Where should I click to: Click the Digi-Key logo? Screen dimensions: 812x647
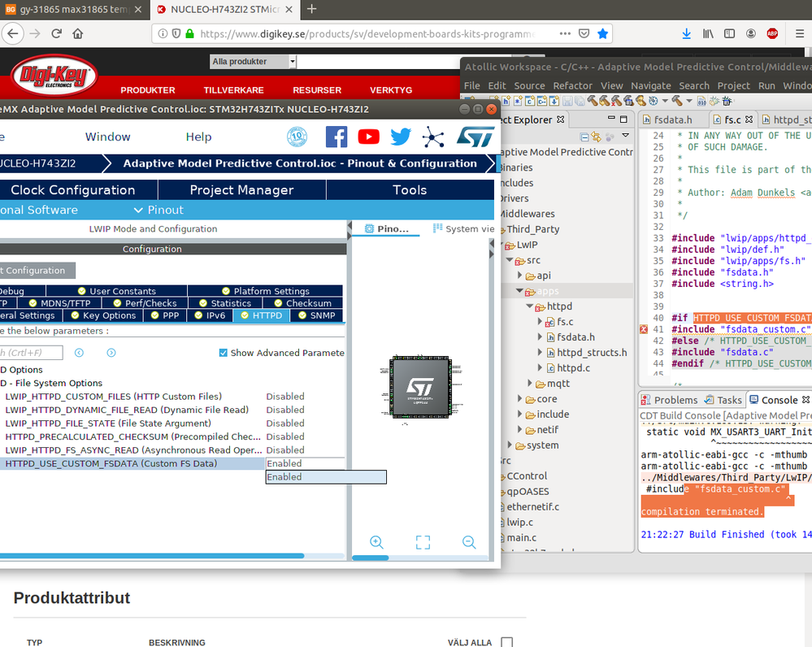pos(54,76)
